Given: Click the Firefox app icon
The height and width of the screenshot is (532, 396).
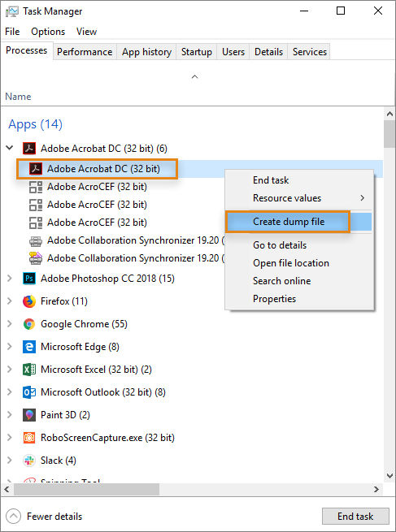Looking at the screenshot, I should pos(29,301).
